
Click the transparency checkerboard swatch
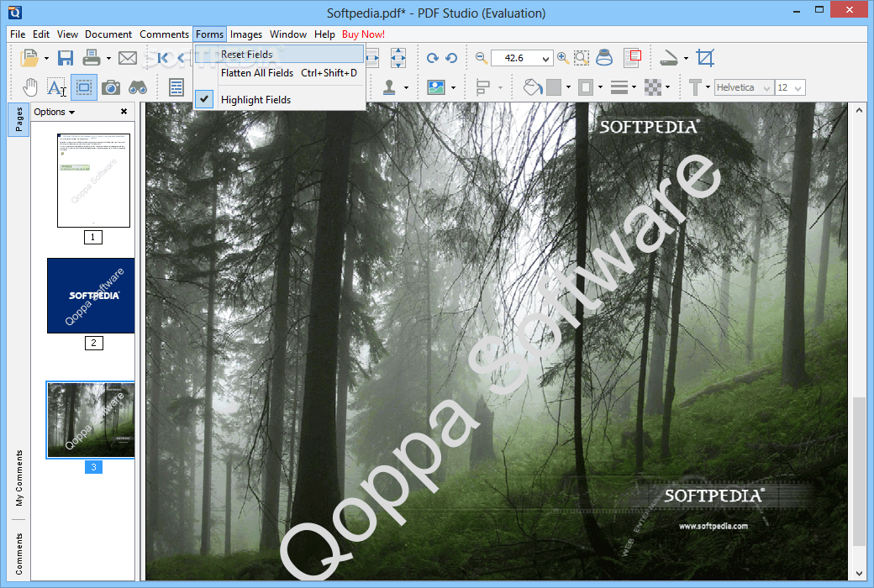653,87
